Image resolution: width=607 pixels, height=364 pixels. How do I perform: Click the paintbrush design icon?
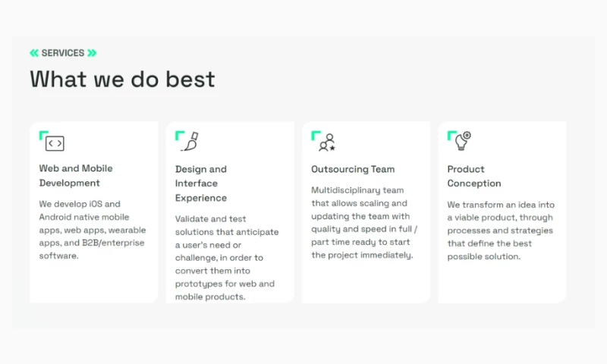coord(190,142)
